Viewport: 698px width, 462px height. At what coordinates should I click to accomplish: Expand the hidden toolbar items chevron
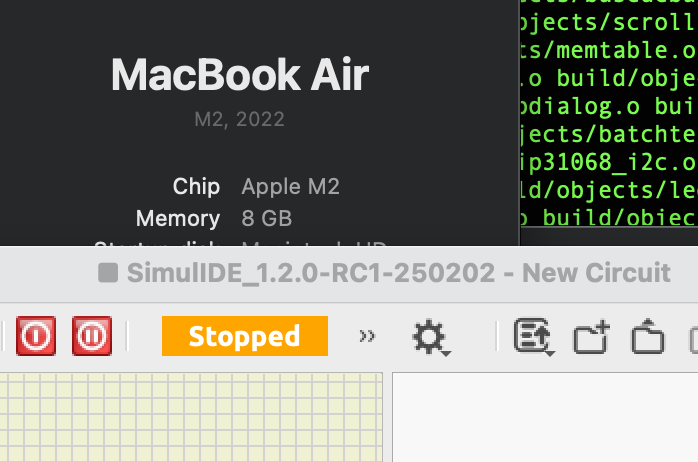[x=367, y=336]
